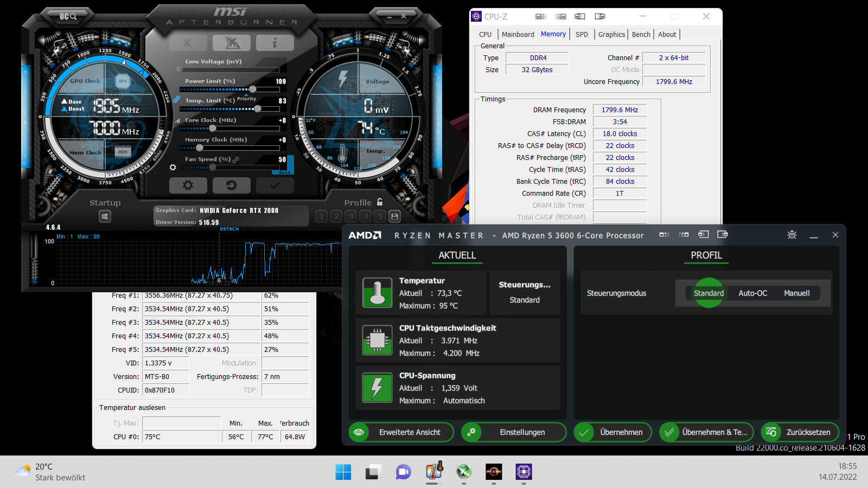Screen dimensions: 868x488
Task: Click the first layout icon in Ryzen Master title bar
Action: pos(664,235)
